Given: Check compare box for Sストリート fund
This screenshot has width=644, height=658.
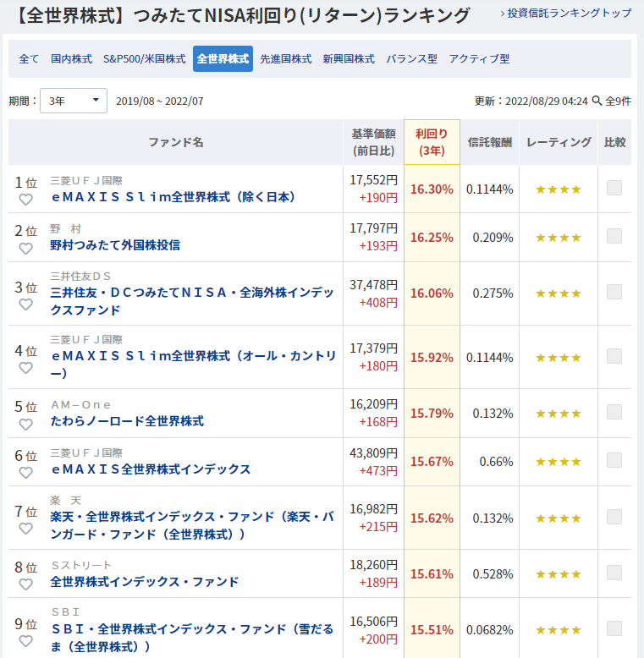Looking at the screenshot, I should tap(614, 573).
